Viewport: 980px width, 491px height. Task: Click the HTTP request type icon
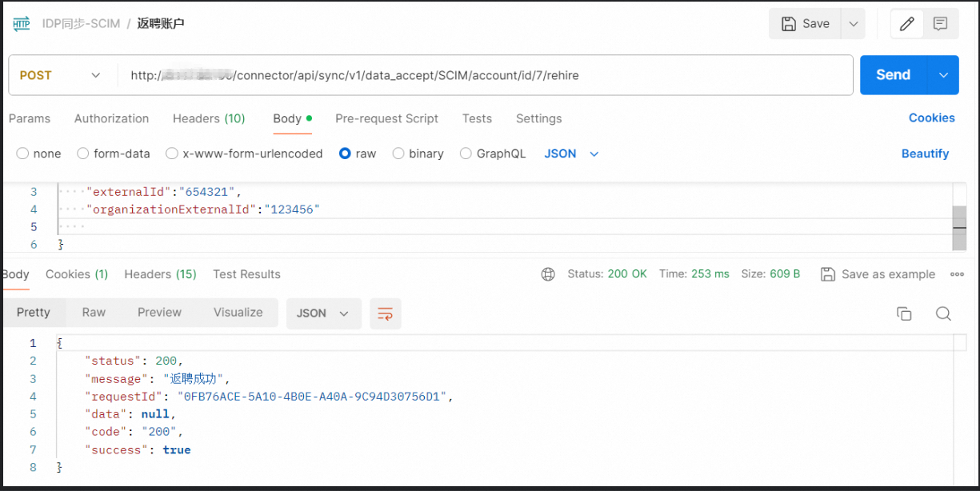[22, 24]
